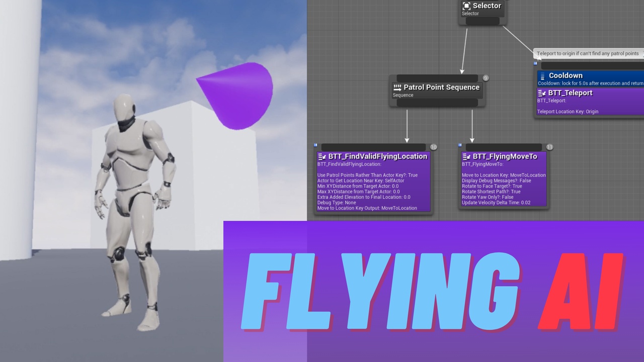This screenshot has height=362, width=644.
Task: Click 'Rotate to Face Target?: True'
Action: click(x=492, y=186)
